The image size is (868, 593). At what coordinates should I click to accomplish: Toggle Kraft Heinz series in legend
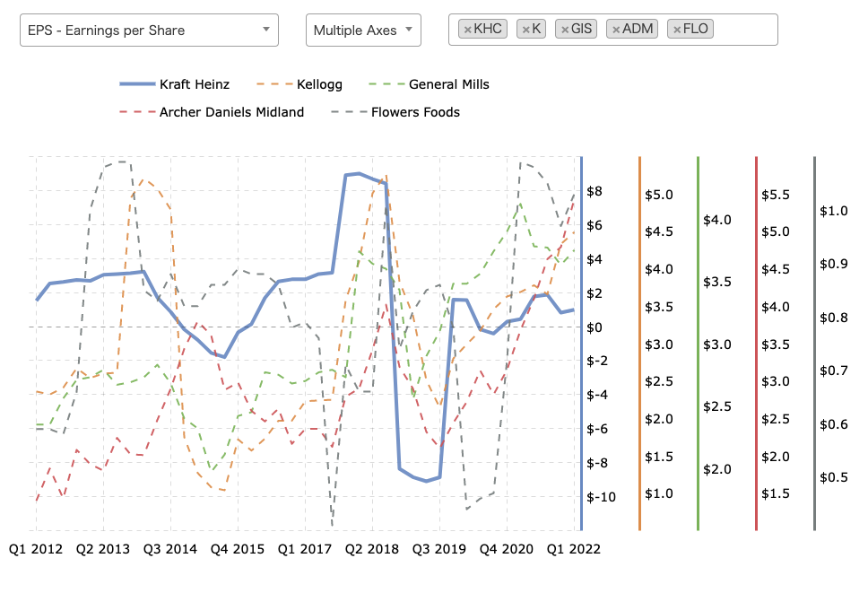coord(174,84)
